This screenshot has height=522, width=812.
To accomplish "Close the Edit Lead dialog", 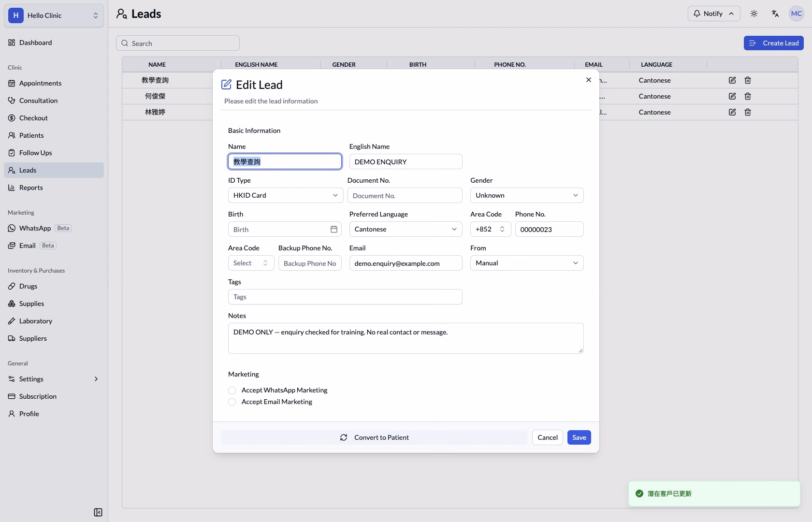I will click(x=589, y=80).
